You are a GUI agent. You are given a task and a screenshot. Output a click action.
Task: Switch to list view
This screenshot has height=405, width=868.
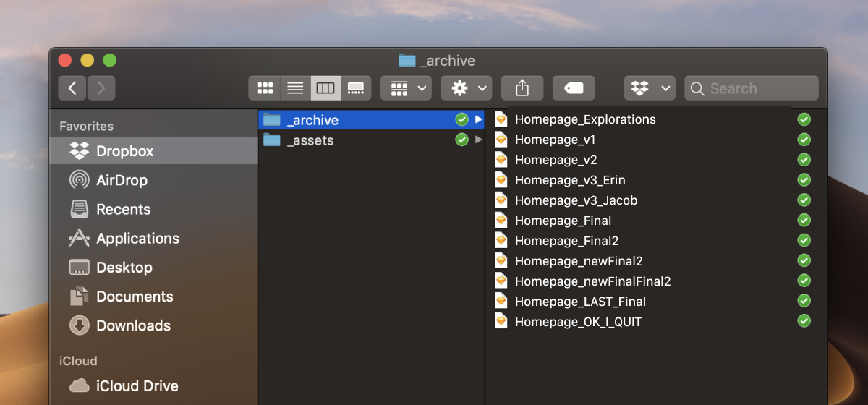(295, 88)
